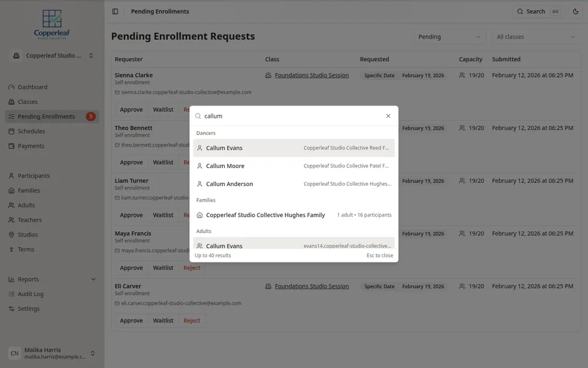Expand the Copperleaf Studio workspace switcher
The image size is (588, 368).
(53, 55)
